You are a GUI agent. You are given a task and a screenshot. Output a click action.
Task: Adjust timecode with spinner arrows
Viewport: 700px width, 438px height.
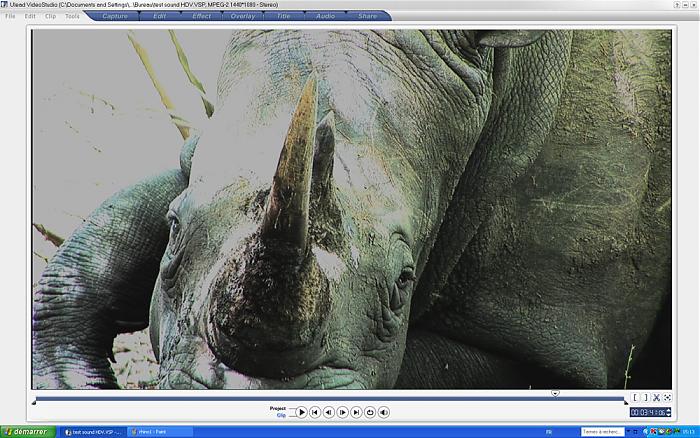pos(668,413)
